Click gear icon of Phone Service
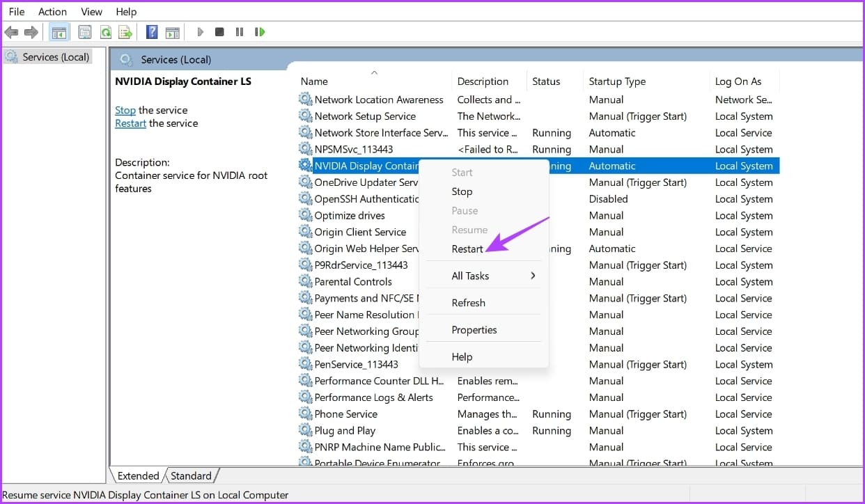 click(x=305, y=414)
